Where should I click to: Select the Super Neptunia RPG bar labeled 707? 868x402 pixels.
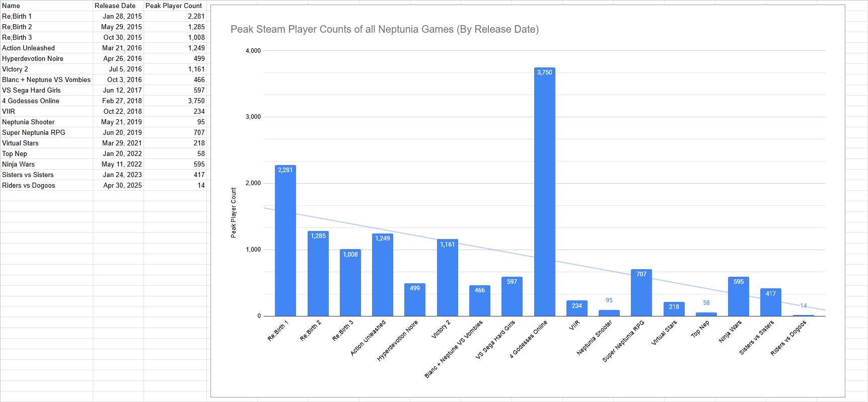641,292
